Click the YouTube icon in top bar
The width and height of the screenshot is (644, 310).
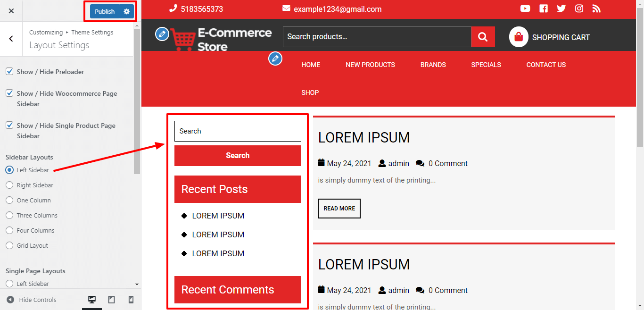click(525, 8)
